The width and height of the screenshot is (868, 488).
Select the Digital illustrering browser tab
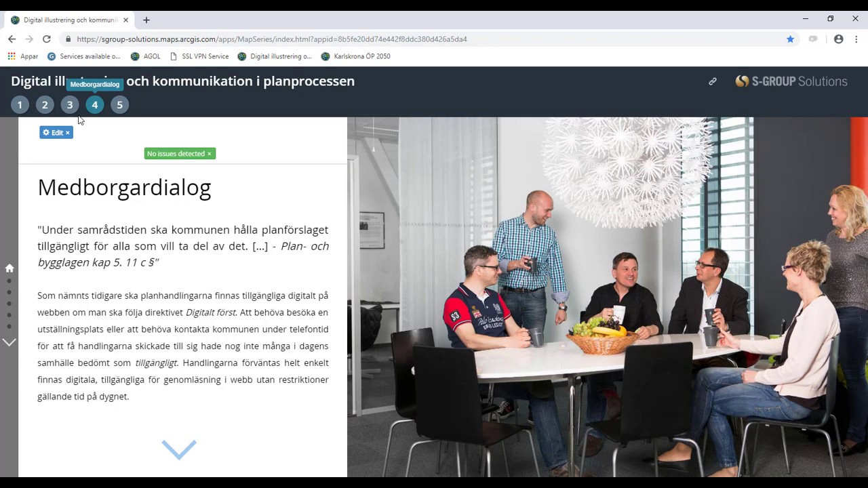click(68, 20)
